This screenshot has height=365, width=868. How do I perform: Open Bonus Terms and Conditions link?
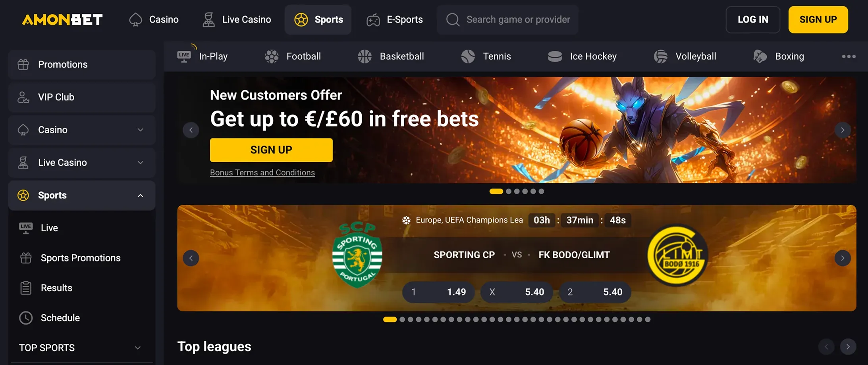coord(262,173)
